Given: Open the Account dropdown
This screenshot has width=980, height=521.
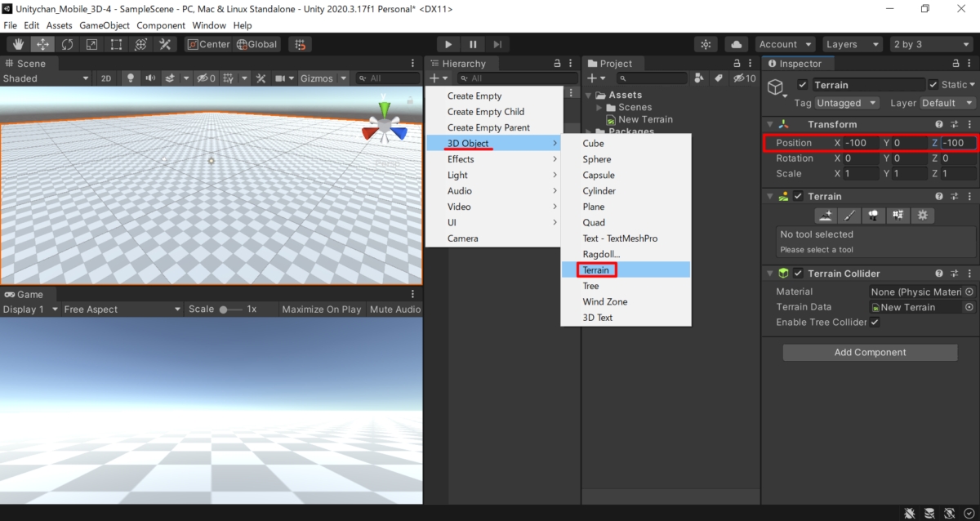Looking at the screenshot, I should pos(785,44).
